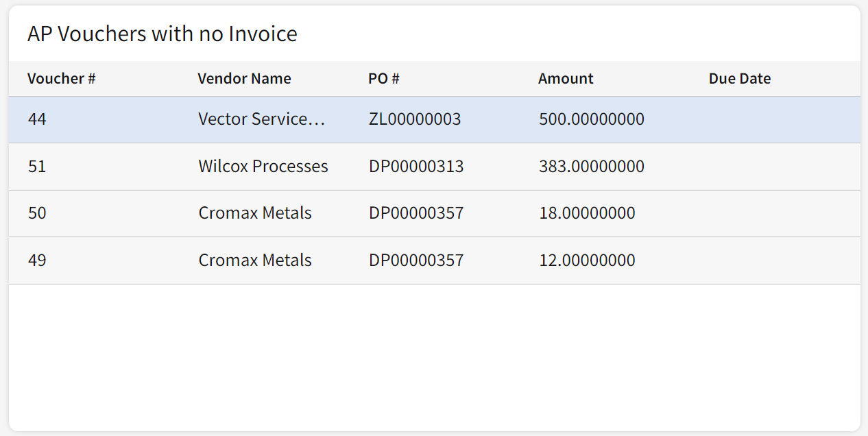Select voucher number 50 cell
This screenshot has height=436, width=868.
click(37, 213)
